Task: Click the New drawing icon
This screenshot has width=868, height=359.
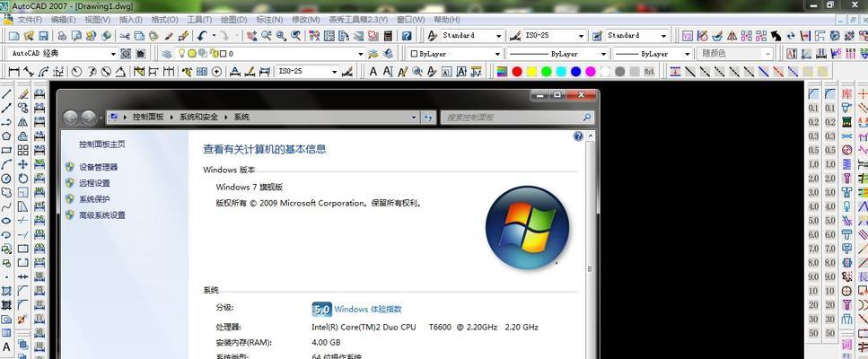Action: point(13,36)
